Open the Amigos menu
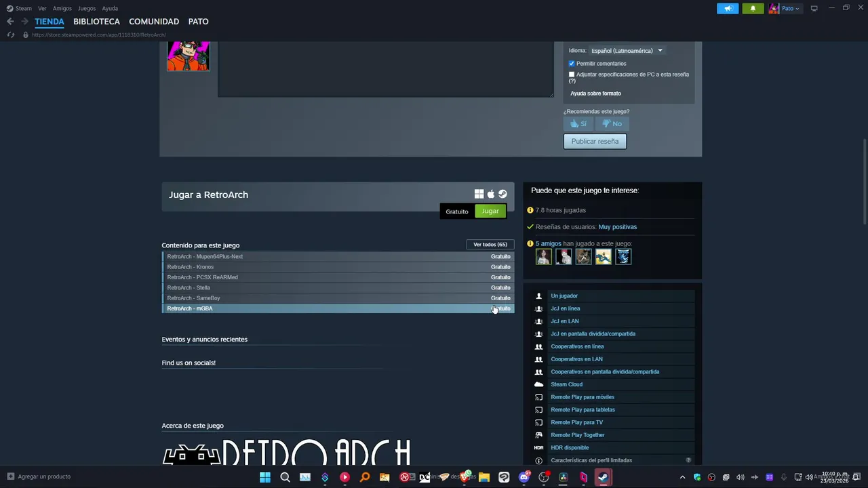Viewport: 868px width, 488px height. (x=62, y=8)
